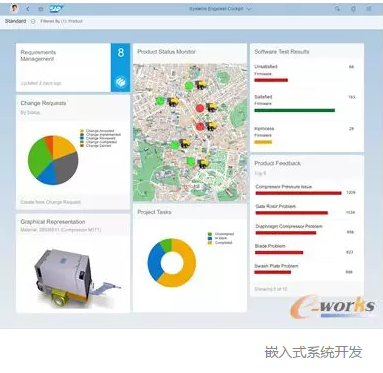The image size is (383, 373).
Task: Click the box icon on the Requirements Management tile
Action: (x=121, y=82)
